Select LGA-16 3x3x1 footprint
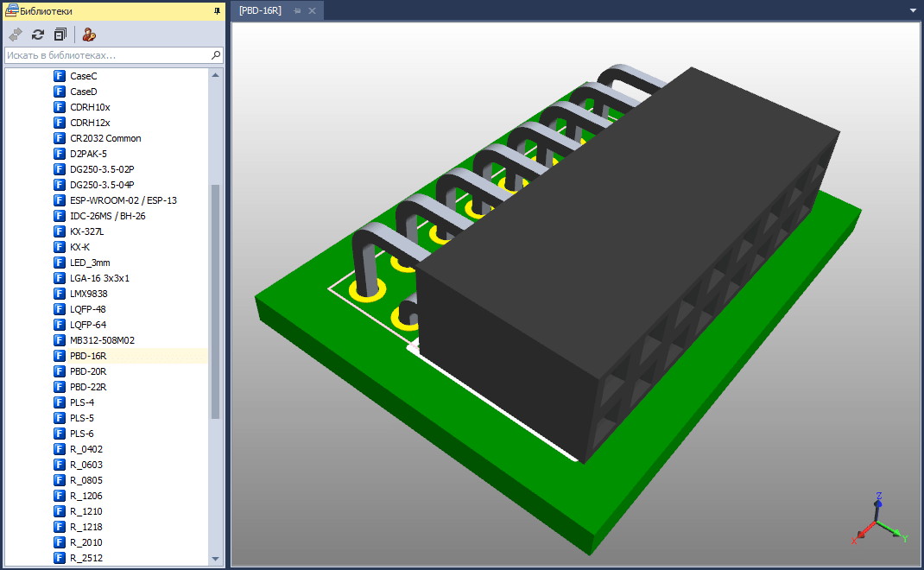 99,278
